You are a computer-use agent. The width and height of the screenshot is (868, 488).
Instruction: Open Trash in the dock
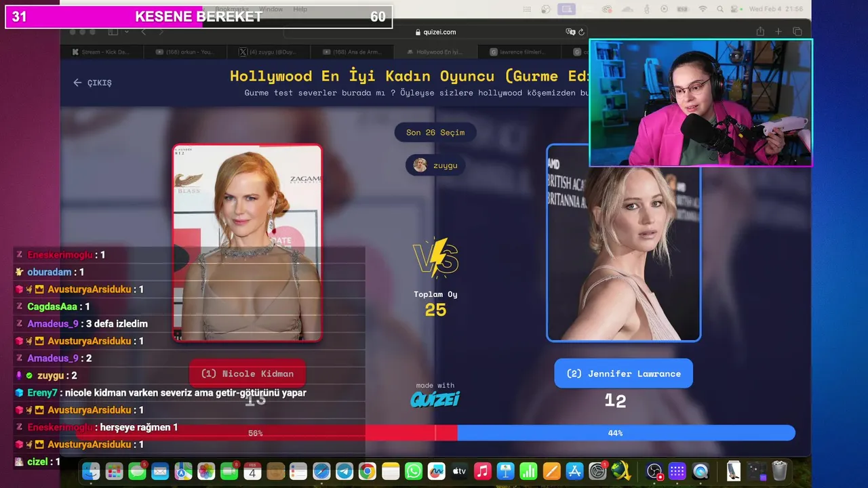click(779, 471)
